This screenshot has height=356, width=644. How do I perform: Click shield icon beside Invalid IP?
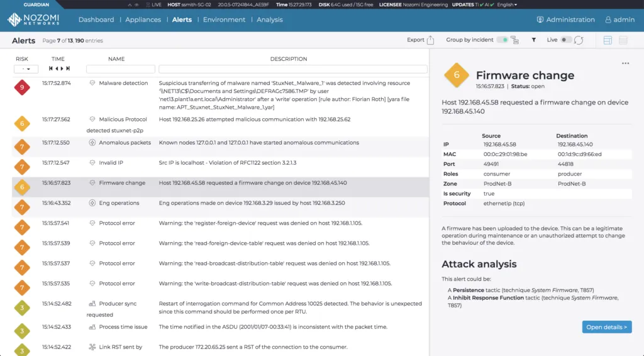92,163
